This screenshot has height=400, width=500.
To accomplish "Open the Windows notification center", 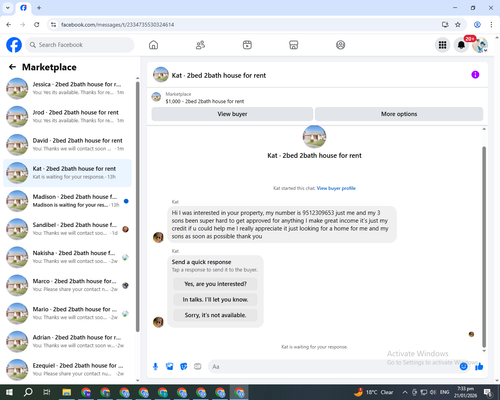I will 488,392.
